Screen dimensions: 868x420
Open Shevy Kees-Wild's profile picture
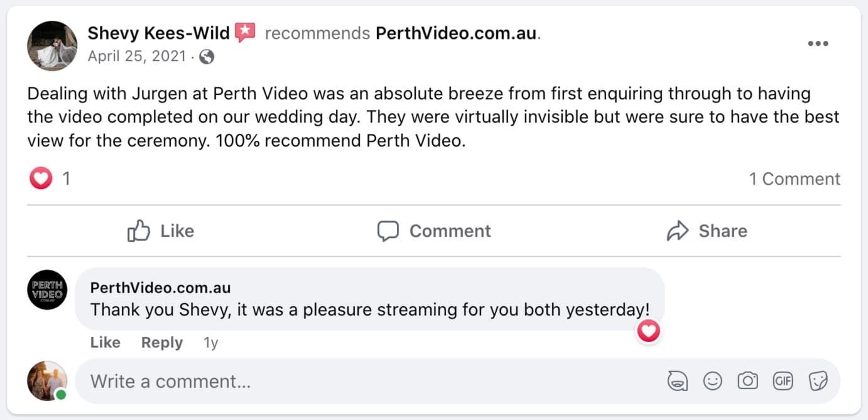52,45
